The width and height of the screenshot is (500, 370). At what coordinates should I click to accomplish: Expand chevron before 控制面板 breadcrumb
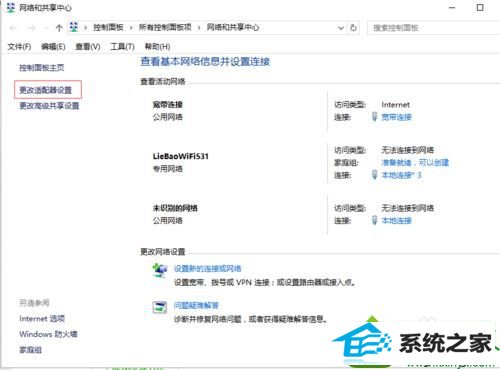pyautogui.click(x=86, y=28)
